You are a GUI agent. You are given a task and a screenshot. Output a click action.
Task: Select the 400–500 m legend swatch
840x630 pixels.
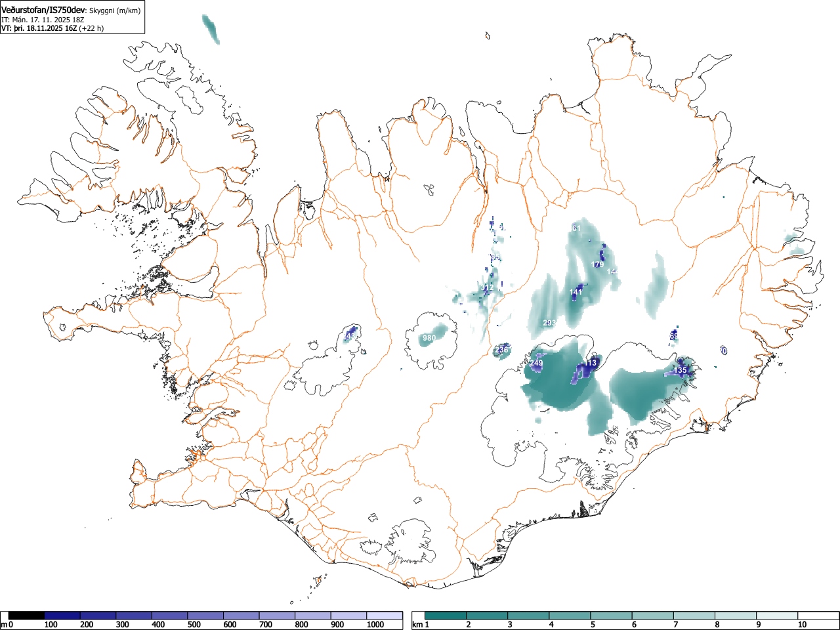point(170,616)
